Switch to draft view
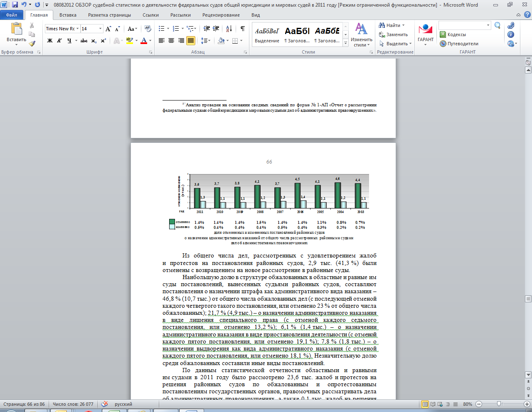532x412 pixels. [x=456, y=404]
